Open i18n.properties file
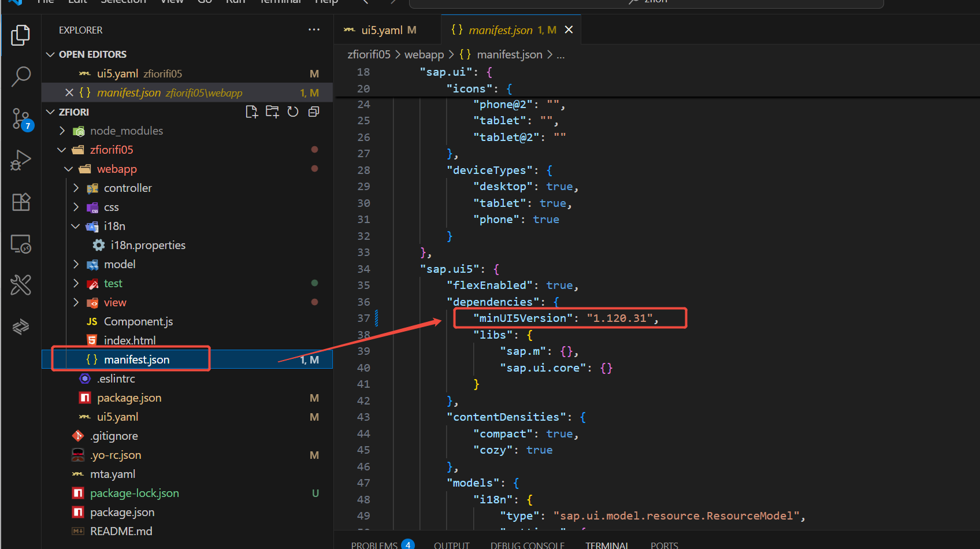The image size is (980, 549). coord(187,245)
